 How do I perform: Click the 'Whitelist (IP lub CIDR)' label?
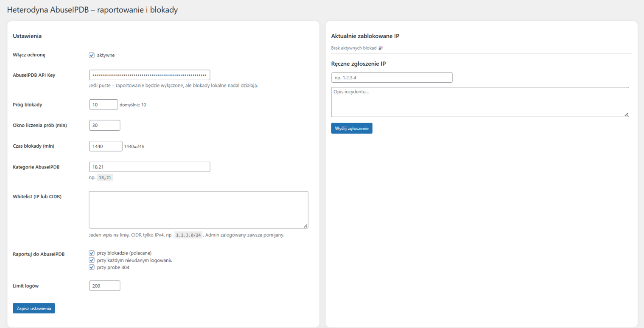(x=37, y=196)
